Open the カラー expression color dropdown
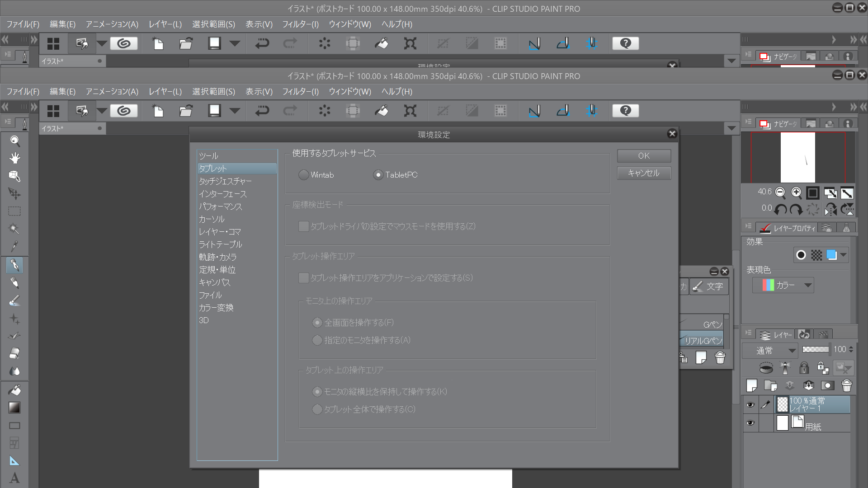 [x=783, y=285]
